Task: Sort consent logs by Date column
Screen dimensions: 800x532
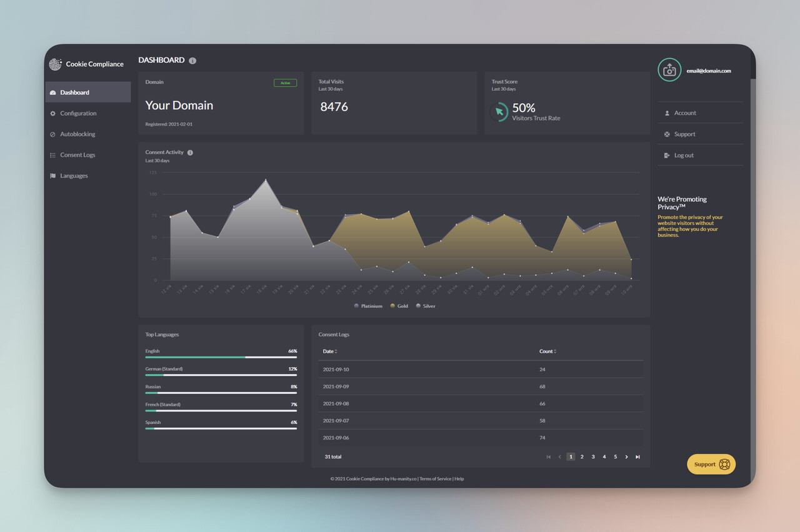Action: pos(330,352)
